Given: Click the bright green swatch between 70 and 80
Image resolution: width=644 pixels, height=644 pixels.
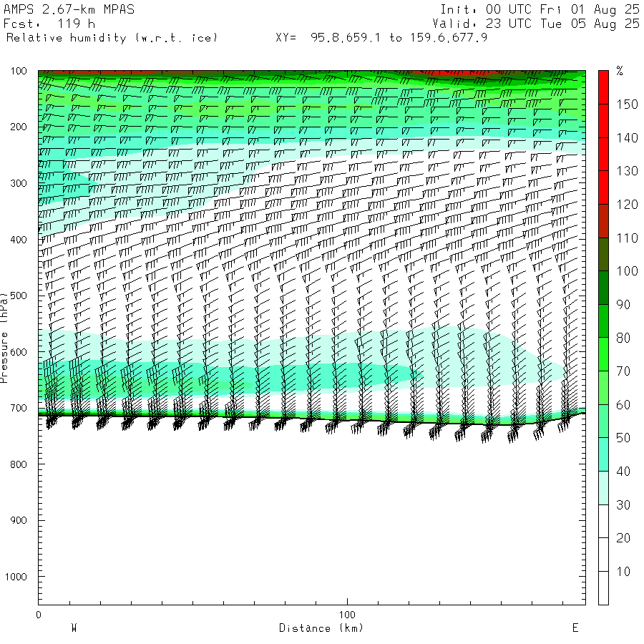Looking at the screenshot, I should [x=603, y=354].
